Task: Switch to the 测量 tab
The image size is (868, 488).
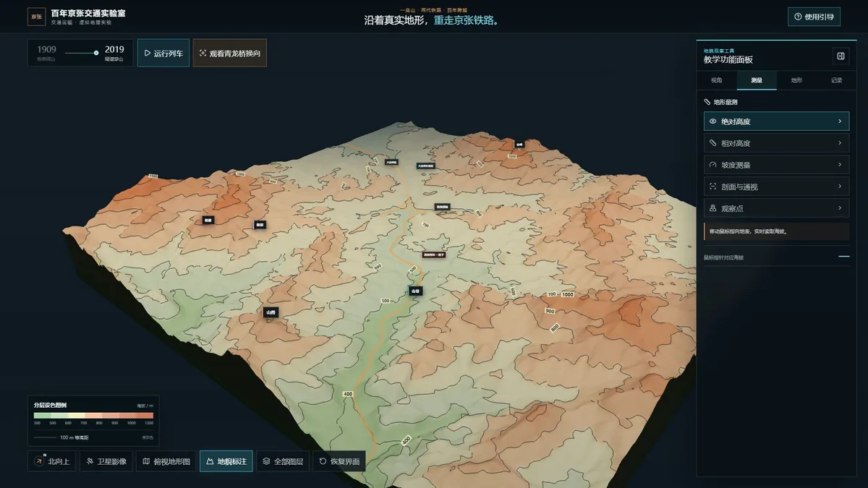Action: click(x=757, y=80)
